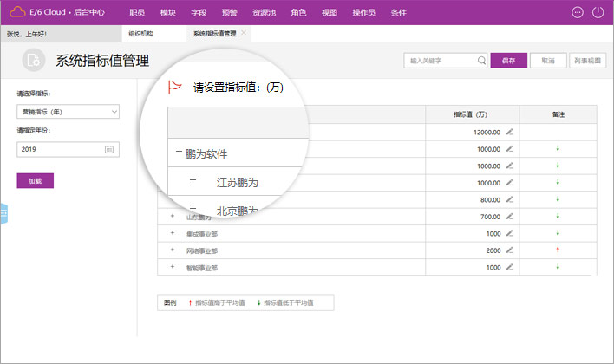Click the left sidebar collapse handle

point(3,212)
